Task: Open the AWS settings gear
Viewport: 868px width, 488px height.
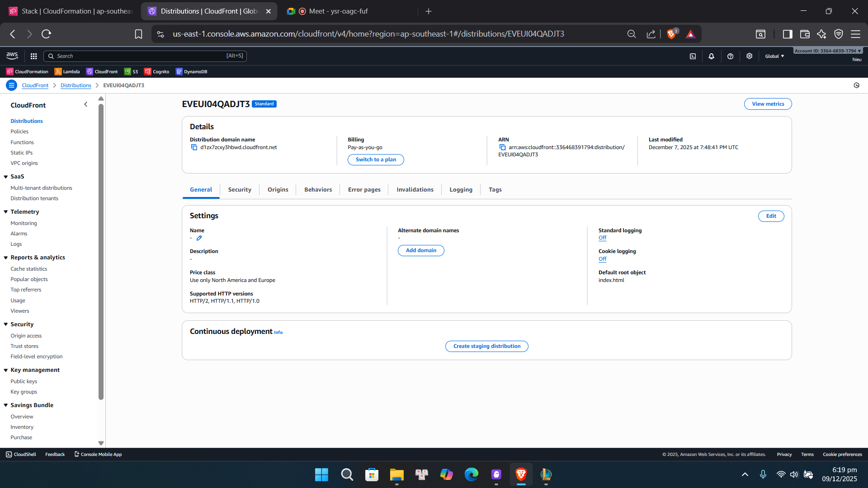Action: 749,56
